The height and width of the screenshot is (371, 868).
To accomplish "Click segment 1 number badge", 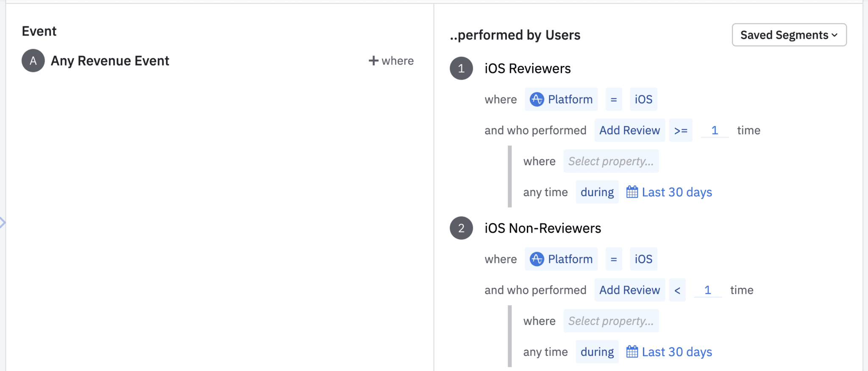I will [461, 68].
